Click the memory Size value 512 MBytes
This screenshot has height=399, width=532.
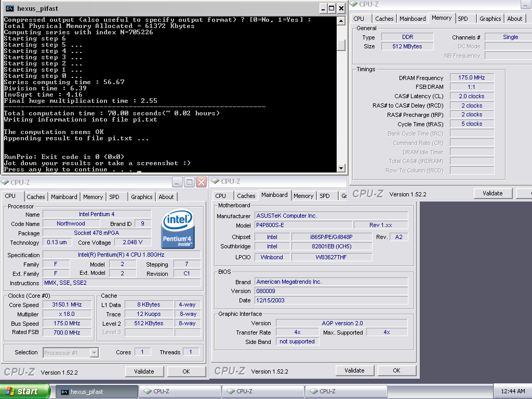407,46
